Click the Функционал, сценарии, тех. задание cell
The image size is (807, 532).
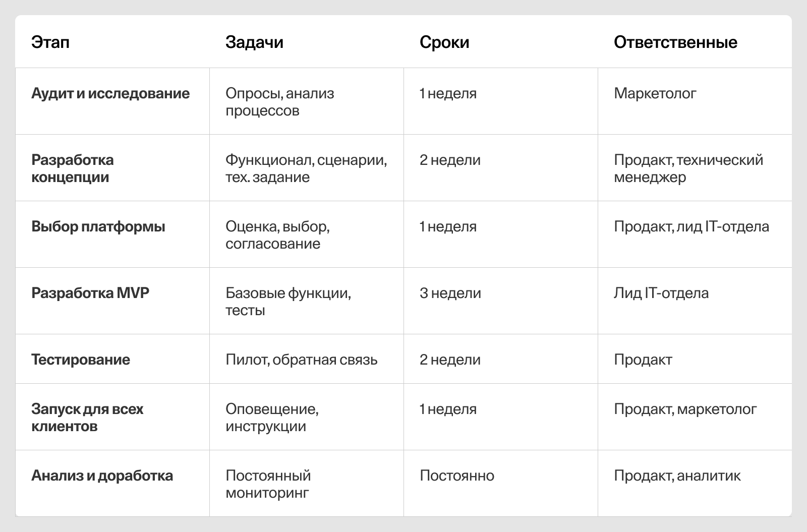[x=306, y=168]
